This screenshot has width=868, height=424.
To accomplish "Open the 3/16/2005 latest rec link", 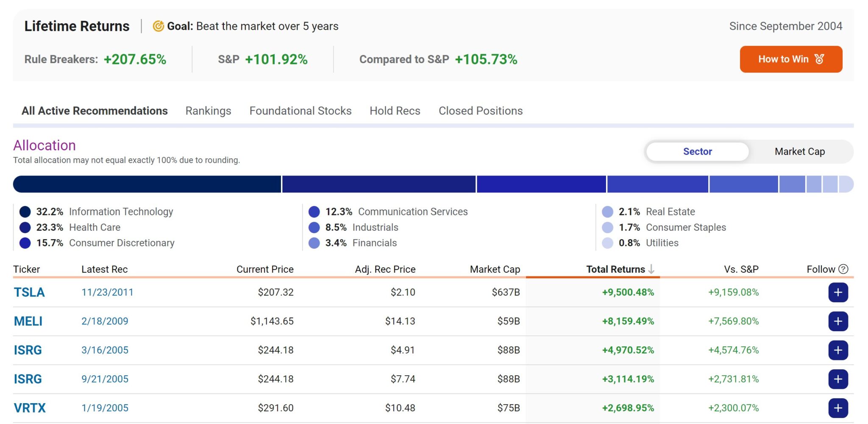I will coord(105,350).
